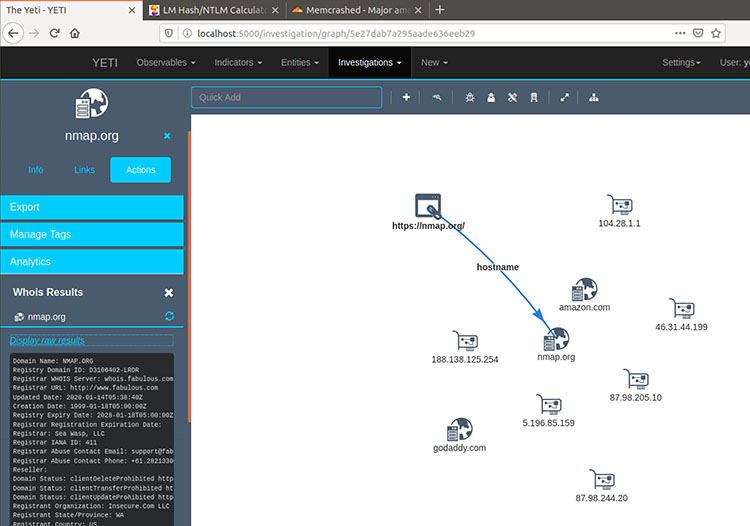Click the eraser icon in graph toolbar
750x526 pixels.
437,98
